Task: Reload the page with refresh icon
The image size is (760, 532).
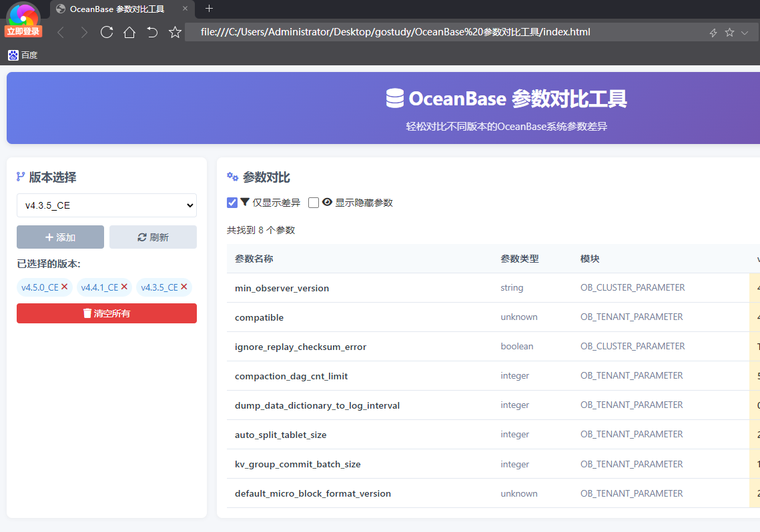Action: tap(107, 33)
